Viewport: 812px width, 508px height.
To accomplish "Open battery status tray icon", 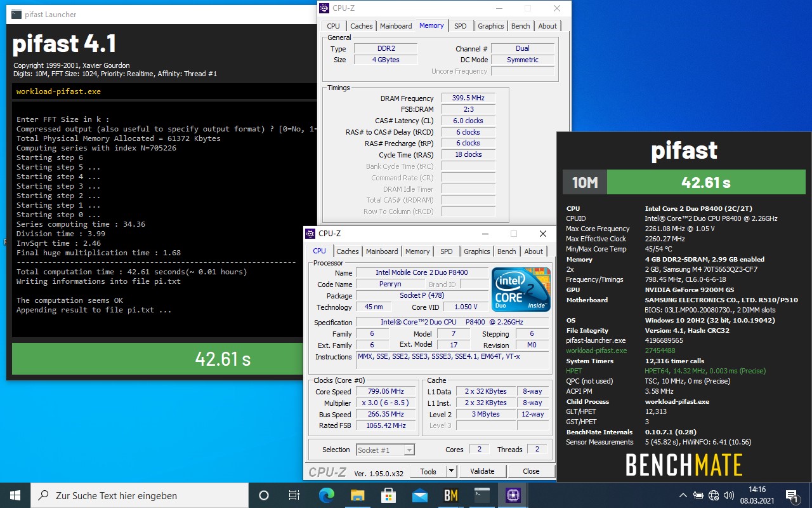I will point(698,495).
